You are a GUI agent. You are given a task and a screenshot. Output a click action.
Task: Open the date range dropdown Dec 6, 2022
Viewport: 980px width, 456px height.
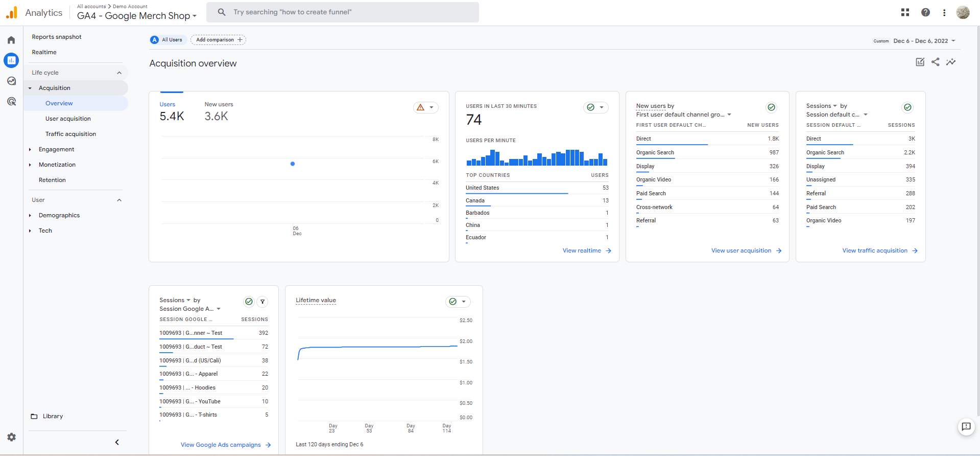pos(924,41)
